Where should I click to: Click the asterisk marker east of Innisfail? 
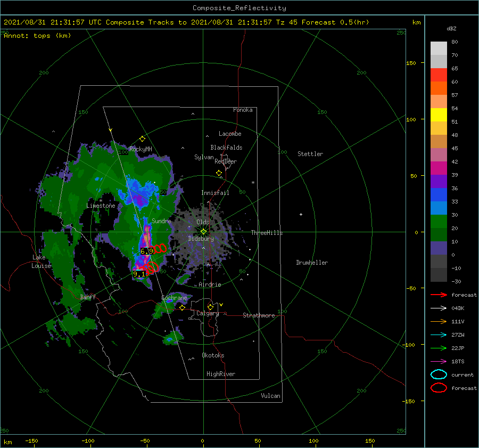[253, 183]
